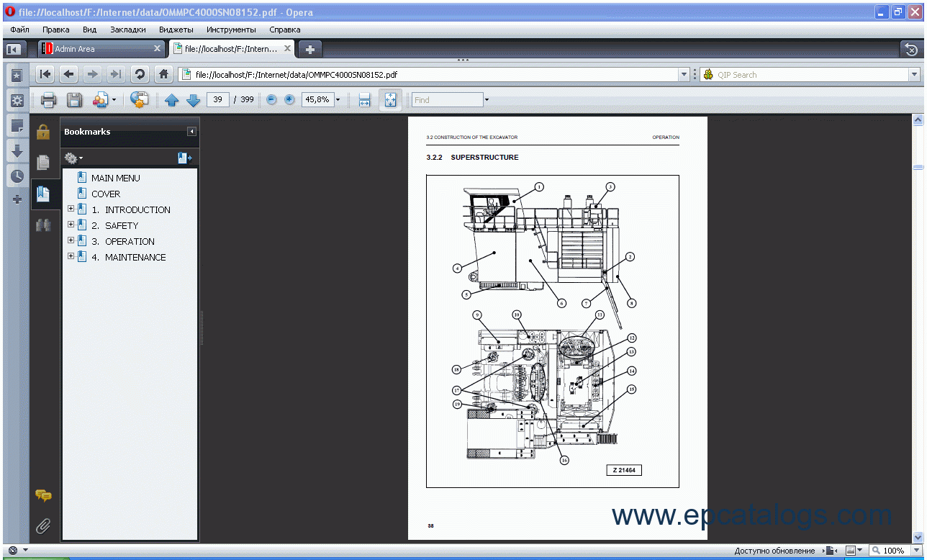The width and height of the screenshot is (927, 560).
Task: Go to previous page with blue up arrow
Action: pos(171,100)
